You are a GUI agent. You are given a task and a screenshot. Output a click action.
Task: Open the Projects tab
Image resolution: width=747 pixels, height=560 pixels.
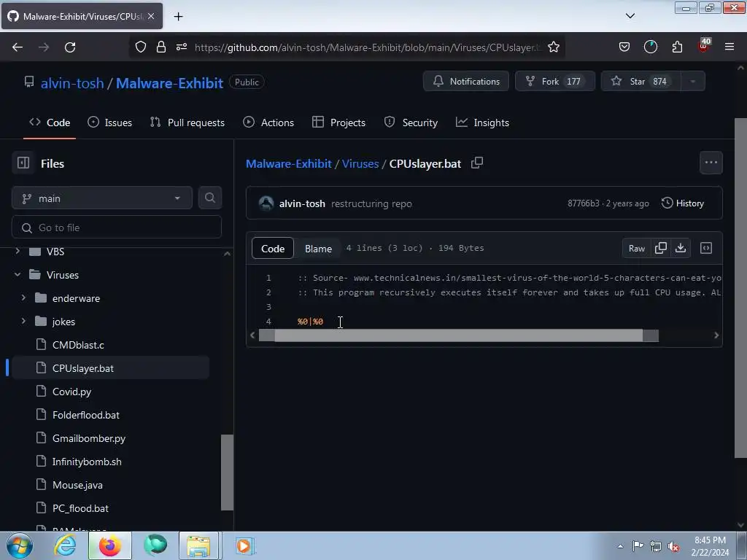pyautogui.click(x=338, y=122)
